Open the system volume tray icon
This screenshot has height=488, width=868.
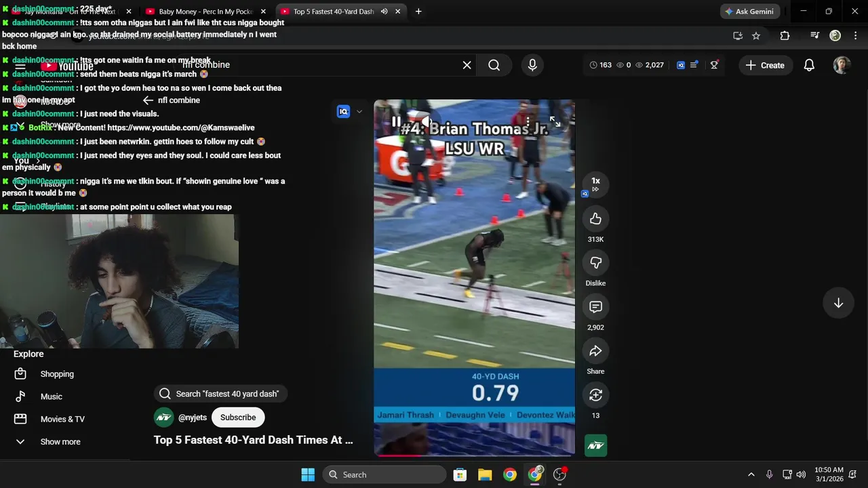tap(801, 474)
